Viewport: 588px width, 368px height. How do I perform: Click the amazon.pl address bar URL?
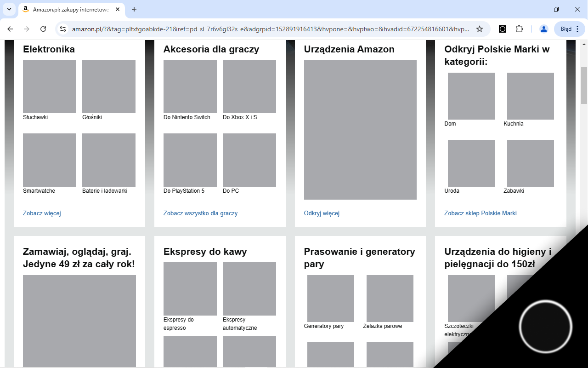click(271, 29)
